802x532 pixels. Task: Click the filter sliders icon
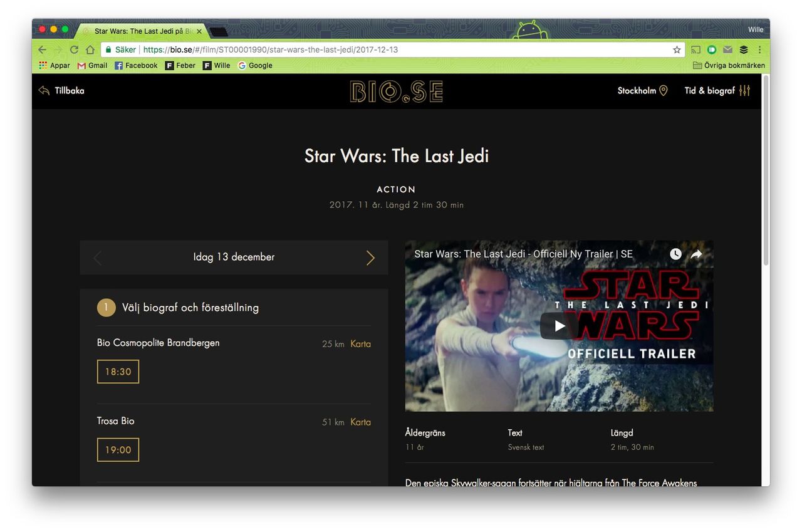pos(744,91)
